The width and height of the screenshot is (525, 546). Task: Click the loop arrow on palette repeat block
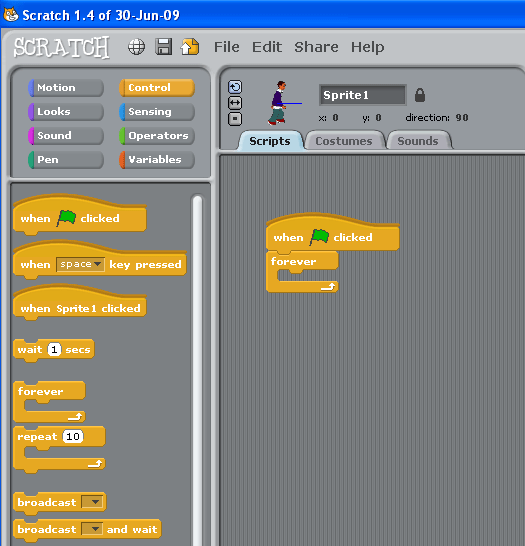[94, 464]
